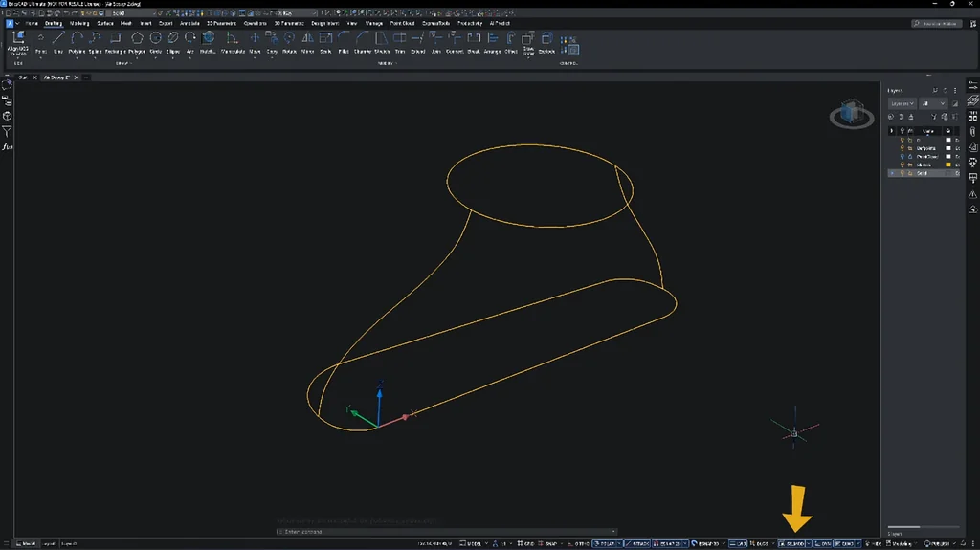
Task: Activate the Stretch tool
Action: [381, 42]
